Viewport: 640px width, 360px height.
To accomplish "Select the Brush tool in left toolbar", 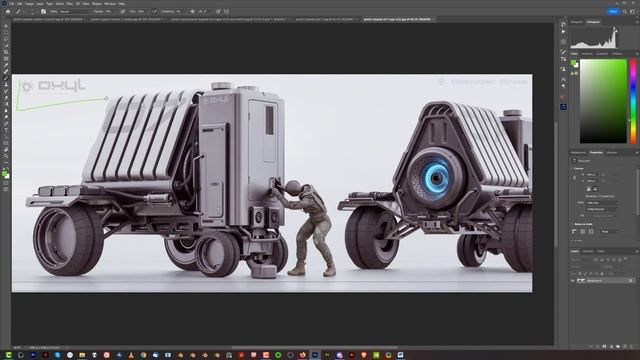I will tap(6, 78).
